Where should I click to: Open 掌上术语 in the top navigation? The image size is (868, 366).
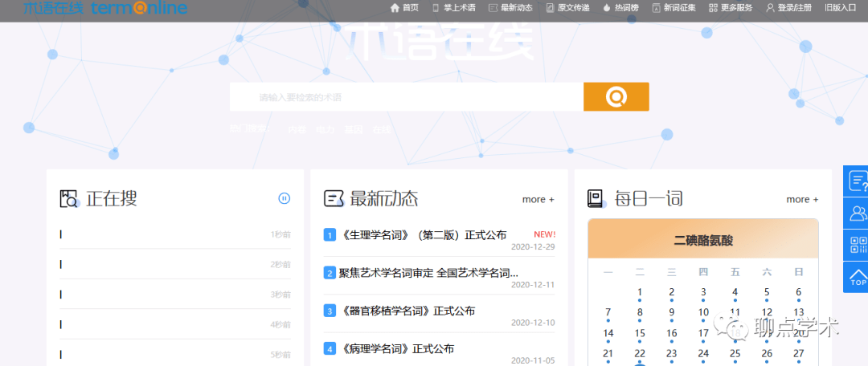pos(456,8)
